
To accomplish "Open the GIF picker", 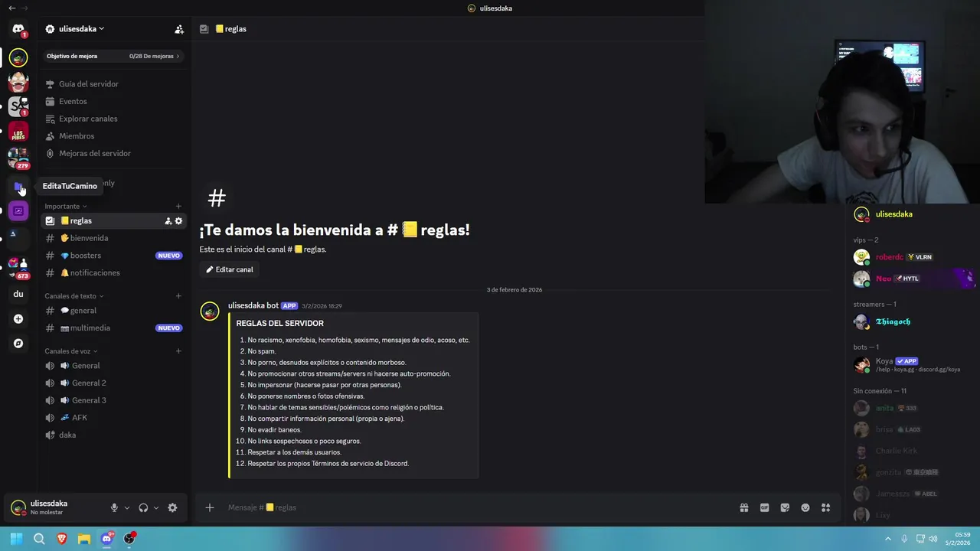I will 764,507.
